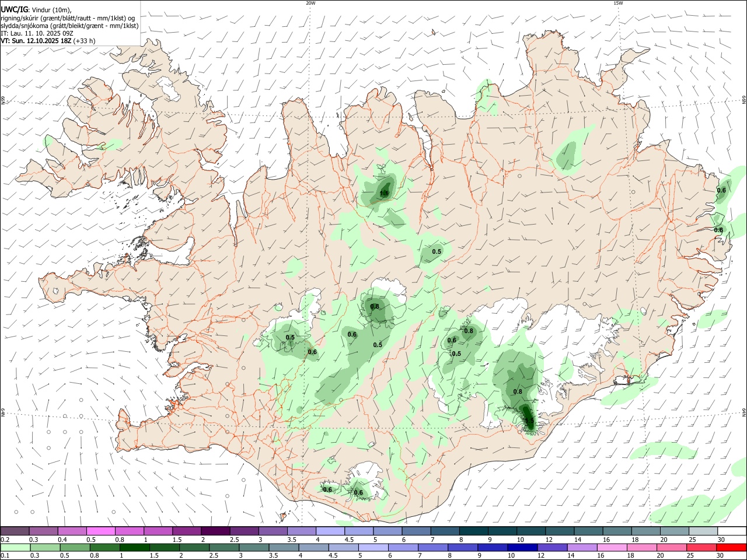This screenshot has width=747, height=560.
Task: Click the 66N latitude label on right edge
Action: pos(744,100)
